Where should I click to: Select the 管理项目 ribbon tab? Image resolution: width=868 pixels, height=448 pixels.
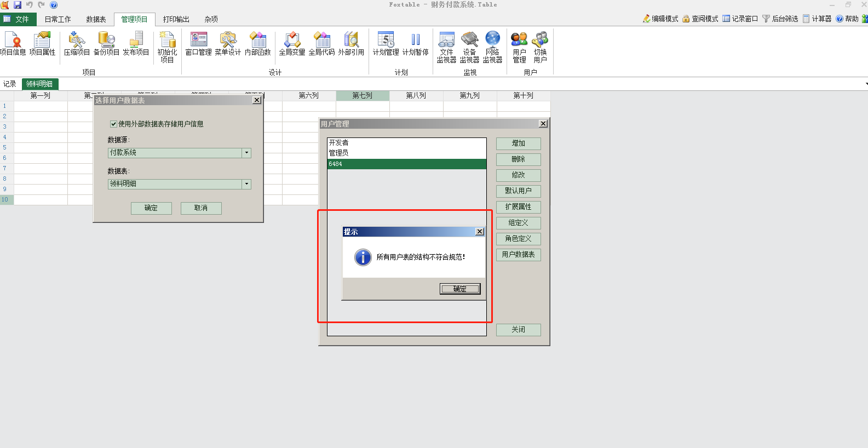(x=134, y=19)
